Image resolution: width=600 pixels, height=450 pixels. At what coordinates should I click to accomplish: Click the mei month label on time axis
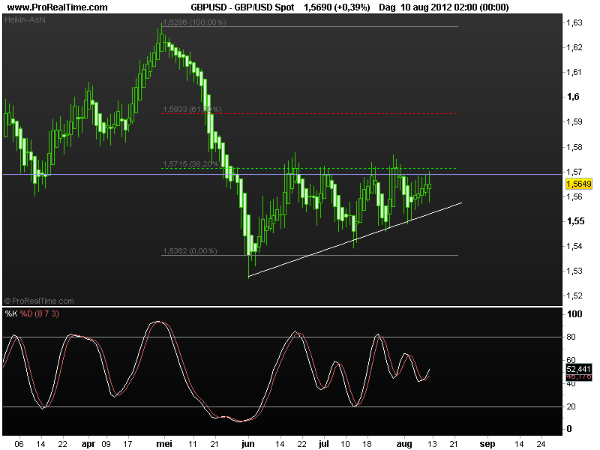pos(164,444)
